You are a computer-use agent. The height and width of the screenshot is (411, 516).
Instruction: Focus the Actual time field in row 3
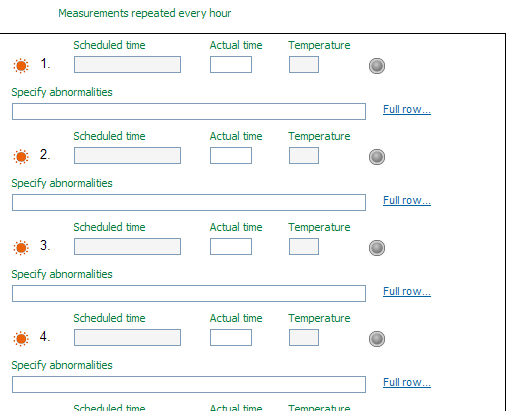click(x=231, y=246)
